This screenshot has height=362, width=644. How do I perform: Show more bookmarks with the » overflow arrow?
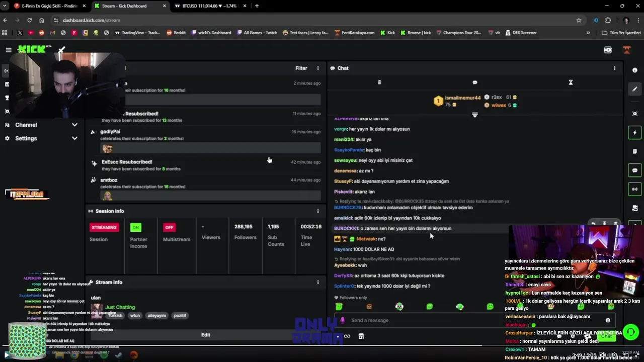(588, 33)
